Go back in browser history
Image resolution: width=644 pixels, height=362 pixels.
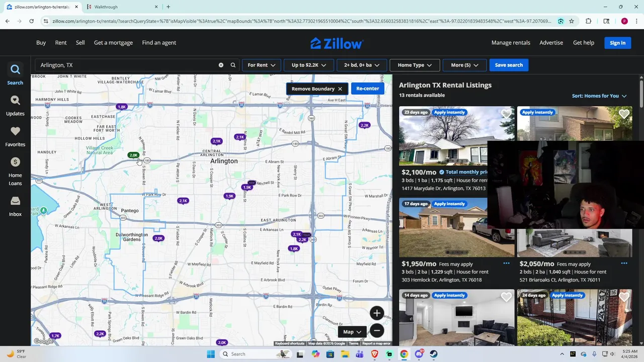(x=7, y=21)
